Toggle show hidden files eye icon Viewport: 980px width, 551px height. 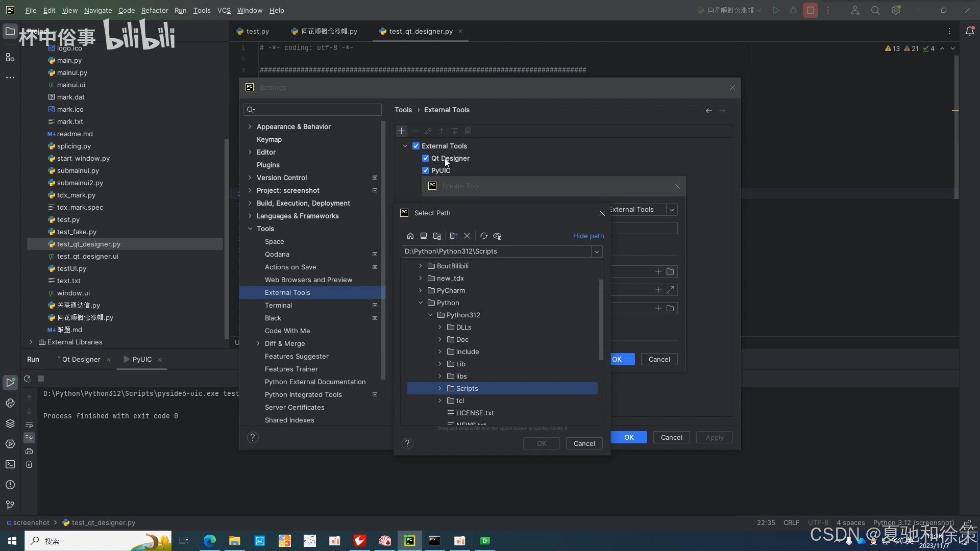(497, 236)
